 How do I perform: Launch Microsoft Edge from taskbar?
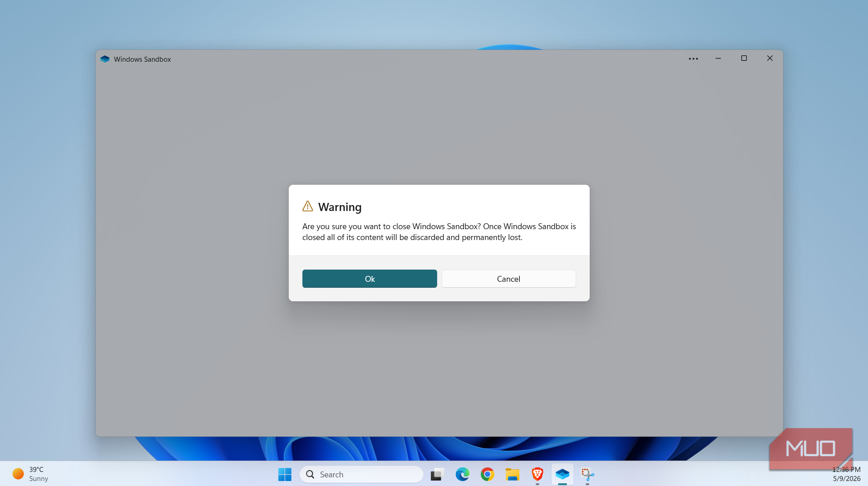[x=462, y=474]
